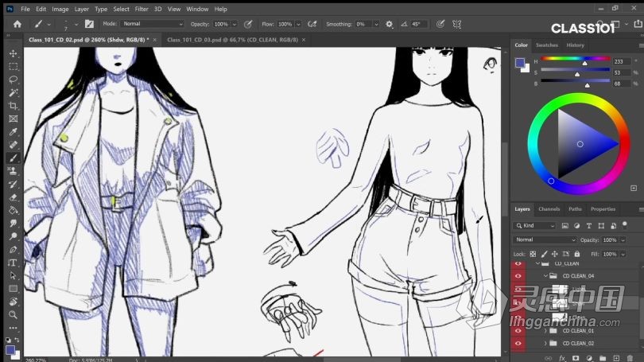Select the Eyedropper tool
The width and height of the screenshot is (644, 362).
click(x=14, y=132)
